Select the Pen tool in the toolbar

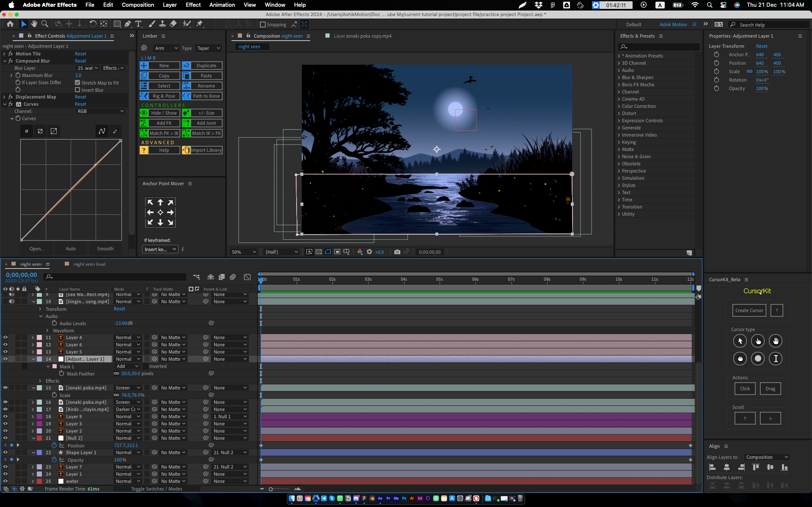point(128,24)
